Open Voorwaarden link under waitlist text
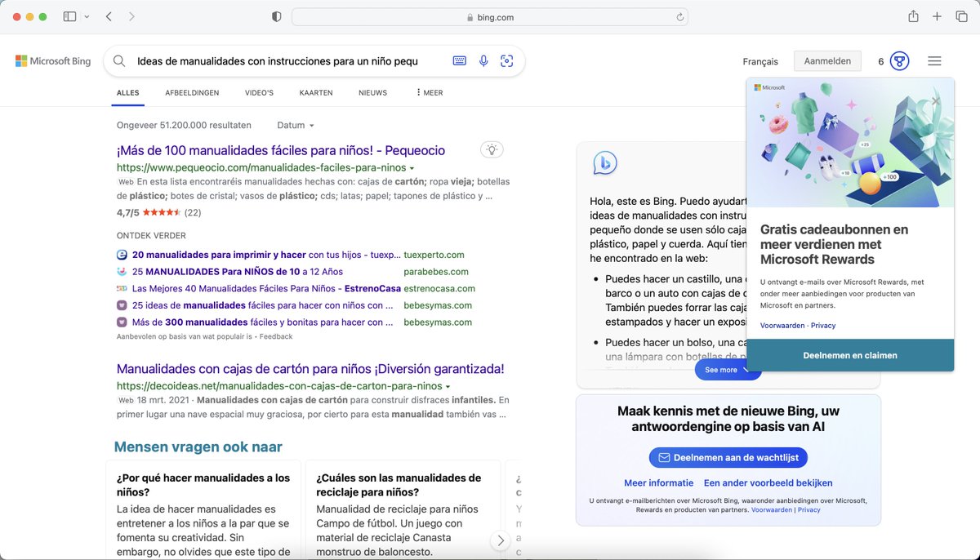The width and height of the screenshot is (980, 560). pos(772,509)
